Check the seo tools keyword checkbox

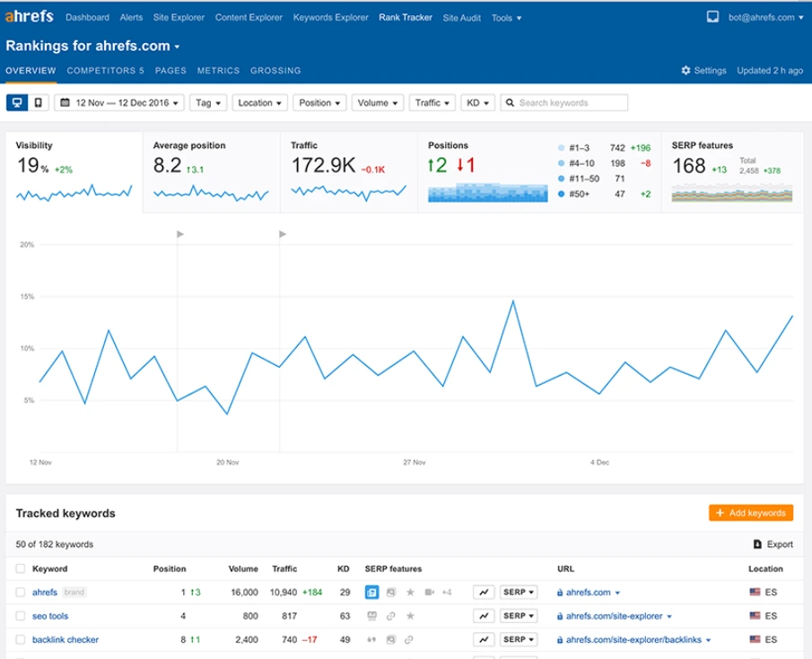[21, 616]
